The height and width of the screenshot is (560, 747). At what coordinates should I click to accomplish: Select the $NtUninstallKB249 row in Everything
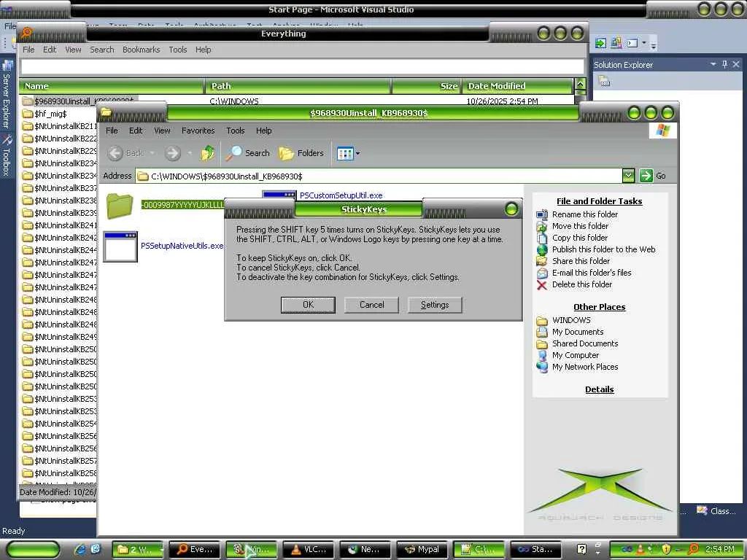point(60,337)
